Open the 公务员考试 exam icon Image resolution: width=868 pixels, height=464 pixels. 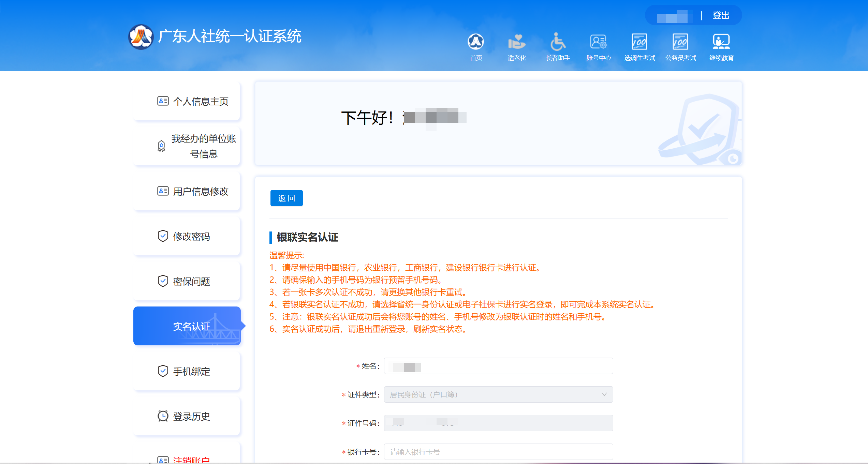point(680,42)
